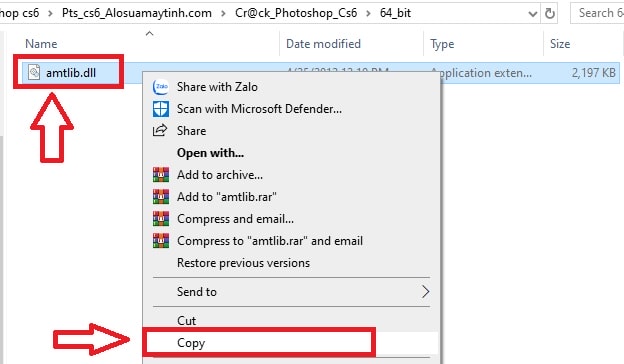Viewport: 624px width, 364px height.
Task: Click the Microsoft Defender shield icon
Action: [x=161, y=109]
